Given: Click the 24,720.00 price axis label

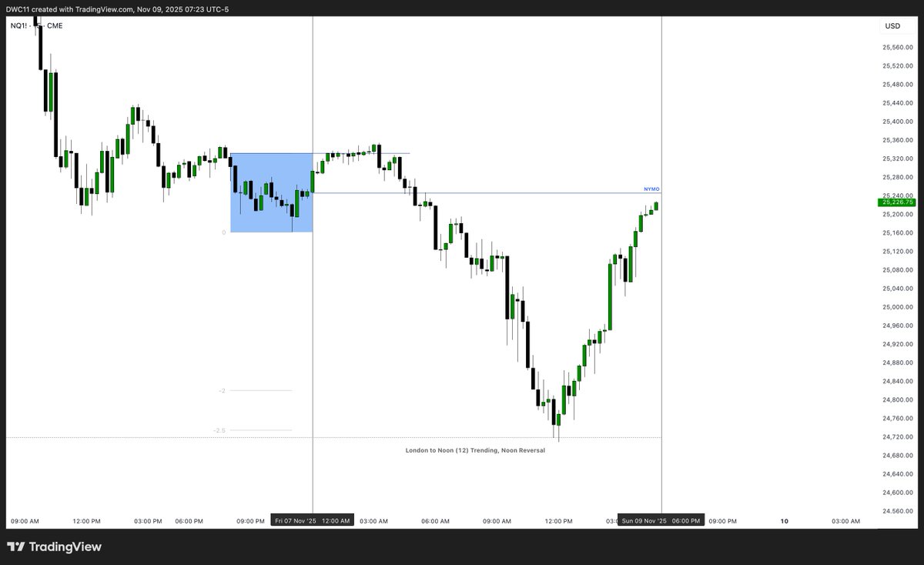Looking at the screenshot, I should pyautogui.click(x=898, y=436).
